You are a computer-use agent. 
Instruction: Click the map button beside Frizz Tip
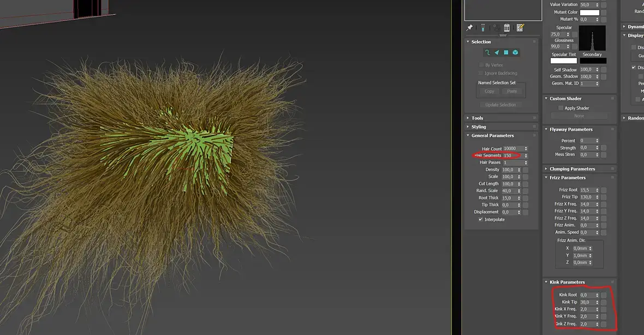point(604,197)
